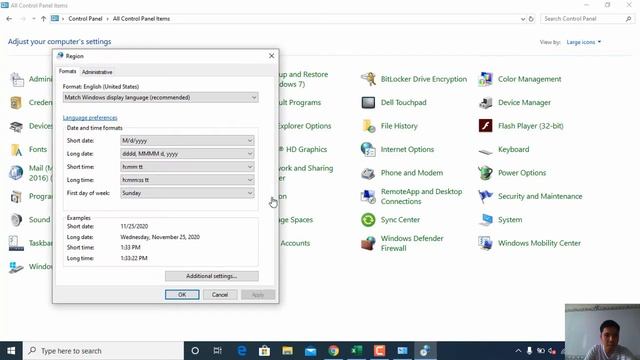Image resolution: width=640 pixels, height=360 pixels.
Task: Click the webcam video thumbnail
Action: (x=602, y=332)
